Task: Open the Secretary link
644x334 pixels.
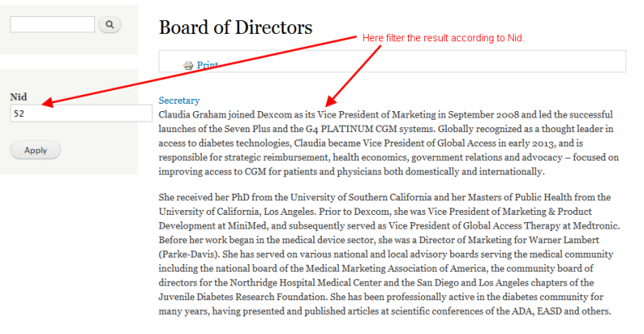Action: tap(179, 101)
